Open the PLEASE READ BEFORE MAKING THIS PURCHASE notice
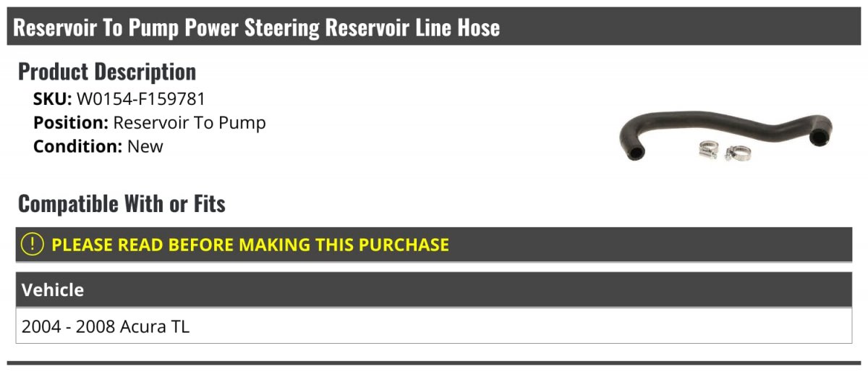The height and width of the screenshot is (372, 868). click(x=250, y=245)
